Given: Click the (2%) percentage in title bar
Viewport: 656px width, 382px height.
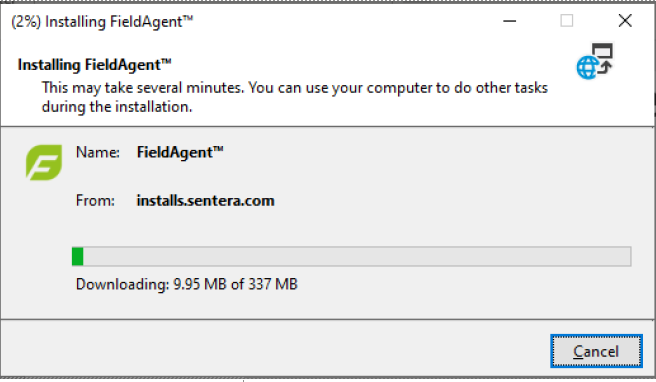Looking at the screenshot, I should point(26,22).
